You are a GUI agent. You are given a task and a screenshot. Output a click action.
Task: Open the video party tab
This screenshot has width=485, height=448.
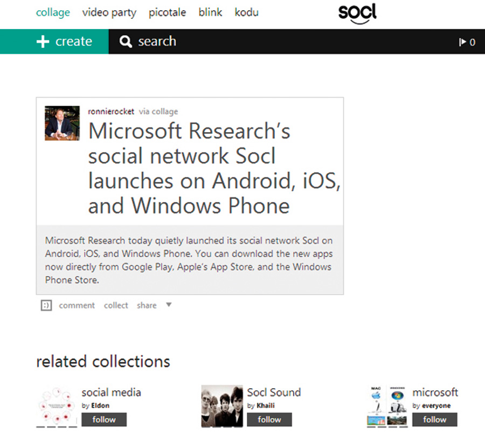click(109, 13)
